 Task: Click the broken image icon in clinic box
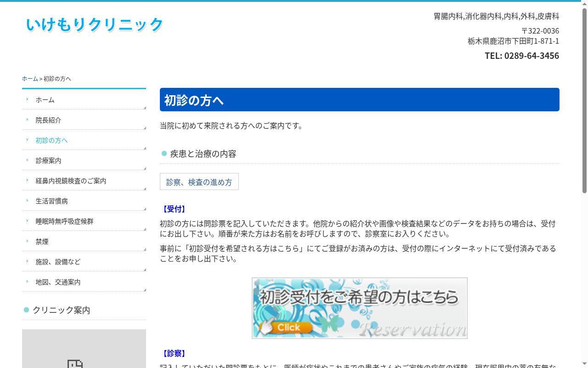coord(75,364)
